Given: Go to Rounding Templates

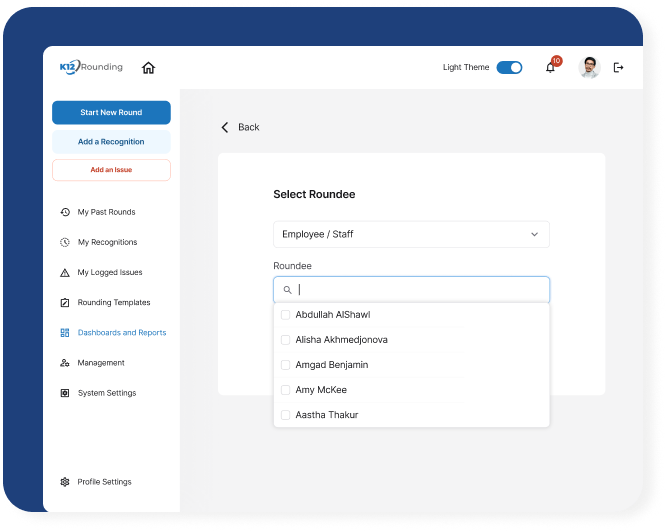Looking at the screenshot, I should point(113,303).
